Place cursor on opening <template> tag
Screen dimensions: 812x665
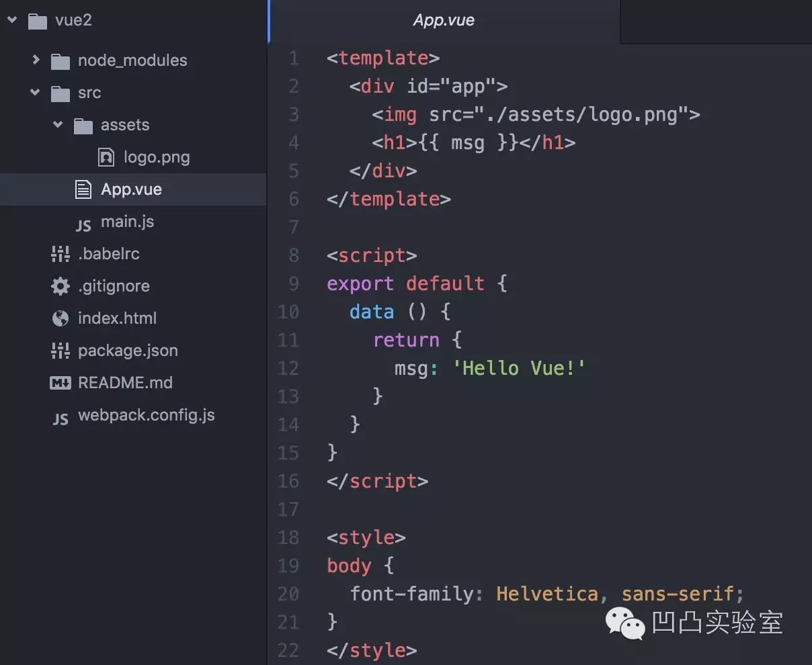(383, 58)
